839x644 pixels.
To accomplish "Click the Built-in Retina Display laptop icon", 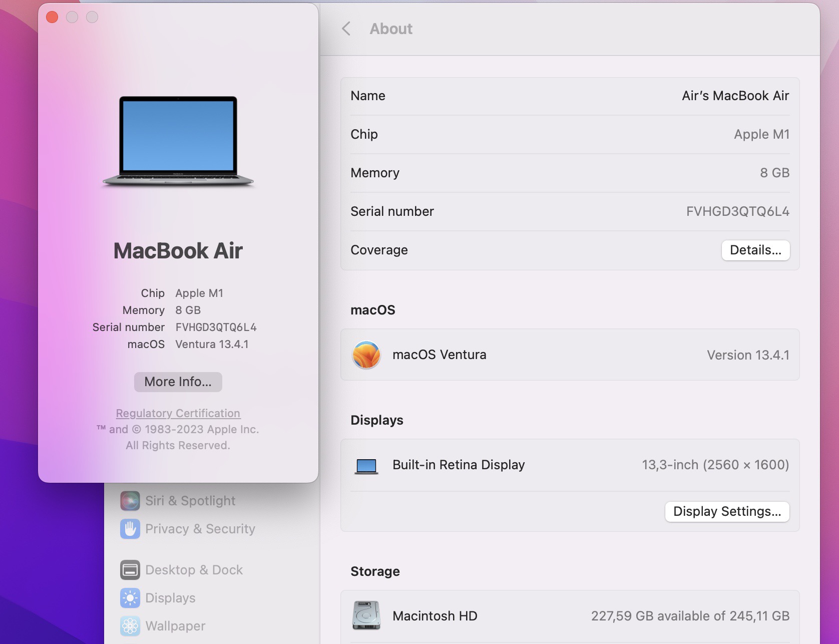I will [366, 466].
